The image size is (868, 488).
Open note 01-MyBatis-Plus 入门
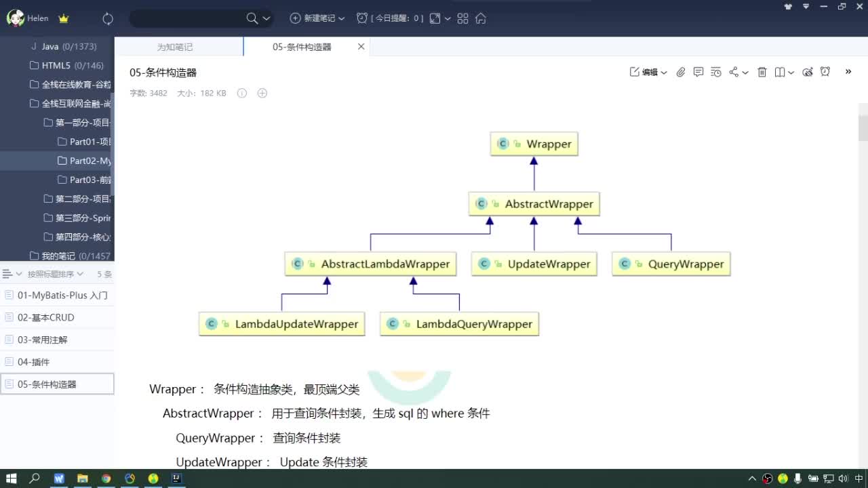pos(57,296)
